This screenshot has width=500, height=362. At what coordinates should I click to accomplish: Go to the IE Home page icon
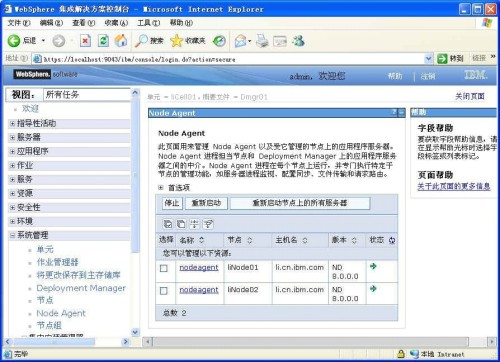click(x=121, y=41)
